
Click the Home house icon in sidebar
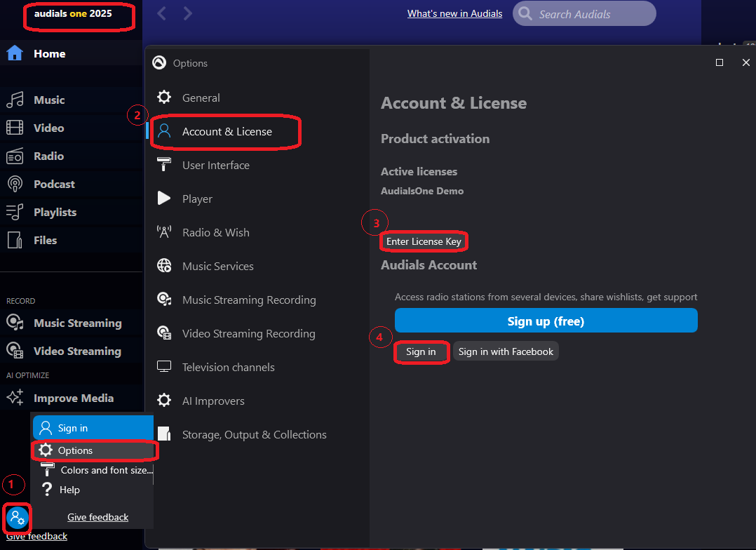(15, 53)
